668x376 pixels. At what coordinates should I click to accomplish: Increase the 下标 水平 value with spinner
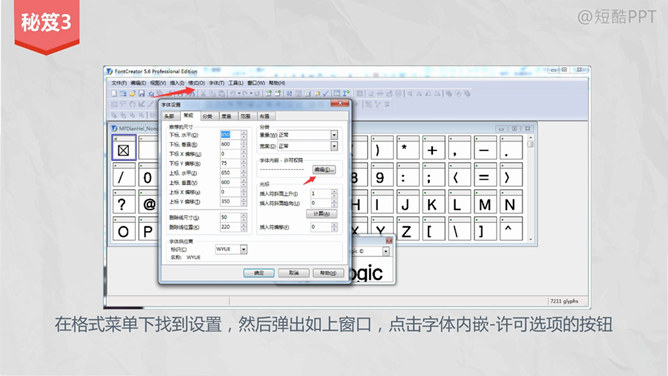pos(244,132)
